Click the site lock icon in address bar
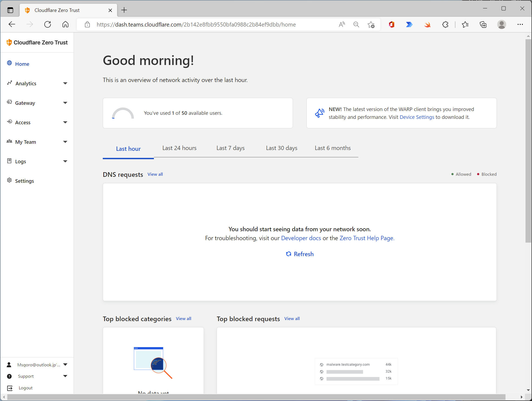Image resolution: width=532 pixels, height=401 pixels. pos(87,25)
